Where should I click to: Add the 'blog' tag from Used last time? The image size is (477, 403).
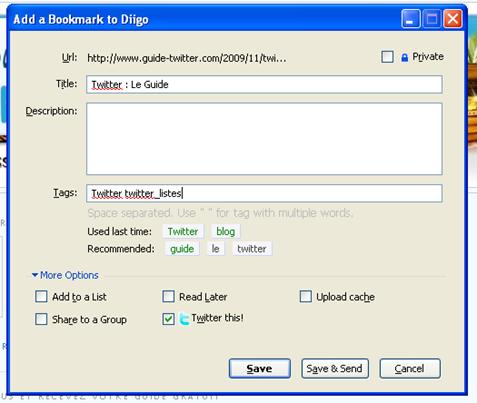coord(226,232)
